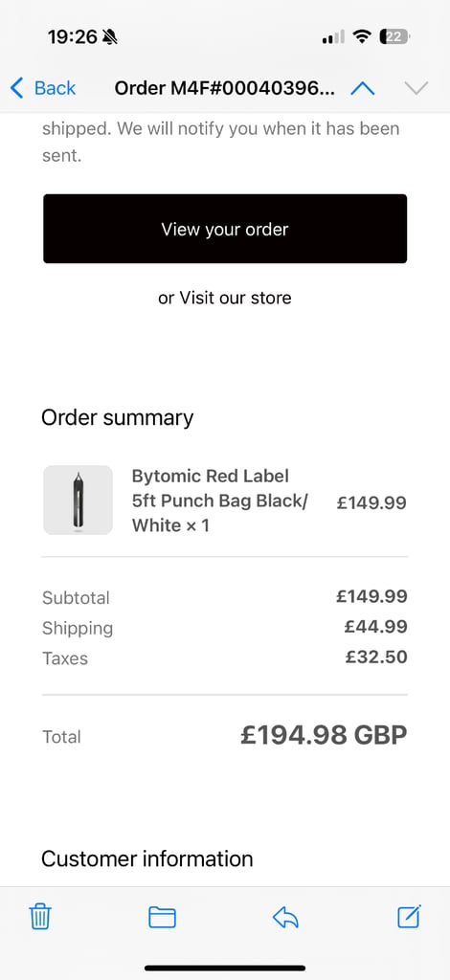The image size is (450, 980).
Task: Tap the Back label to return to inbox
Action: click(55, 88)
